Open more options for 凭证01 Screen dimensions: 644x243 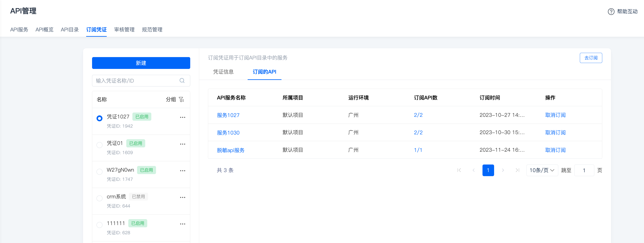pos(182,144)
